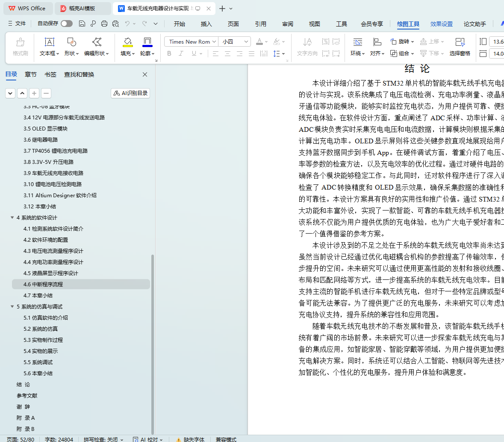Image resolution: width=504 pixels, height=442 pixels.
Task: Click the AI识别目录 button
Action: point(130,93)
